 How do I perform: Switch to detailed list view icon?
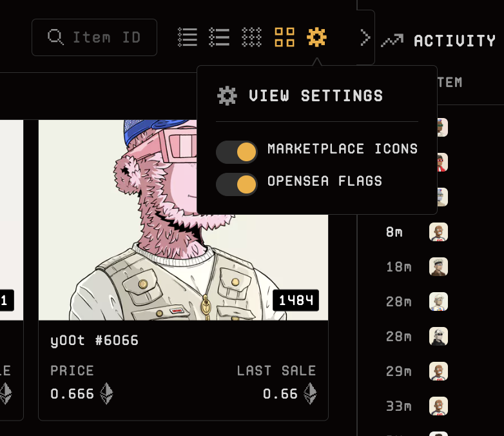click(x=219, y=37)
